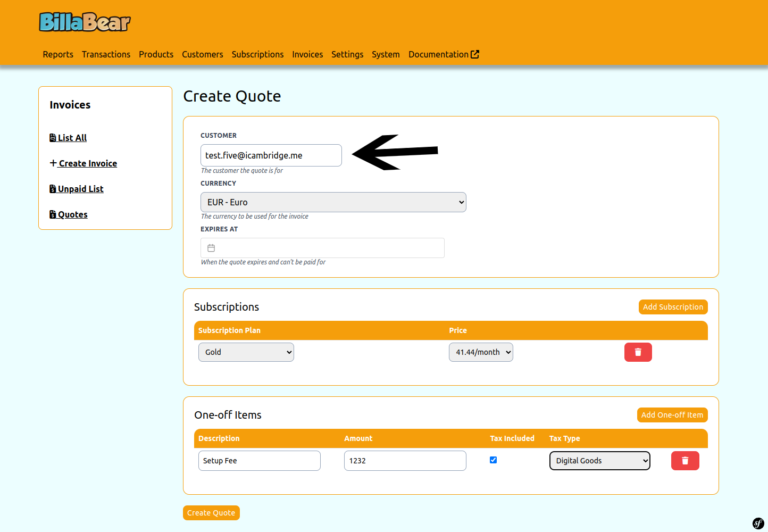Focus the Expires At date field
Viewport: 768px width, 532px height.
(322, 248)
